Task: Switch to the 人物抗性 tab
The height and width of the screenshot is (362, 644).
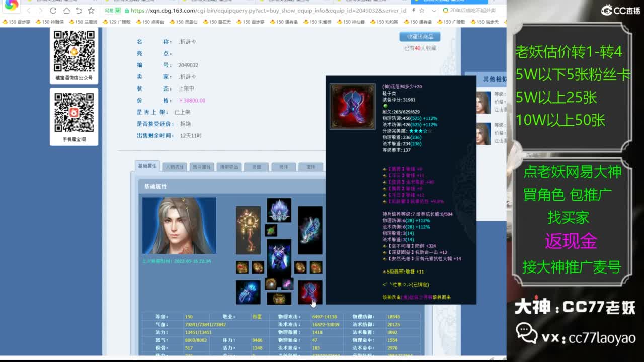Action: click(175, 167)
